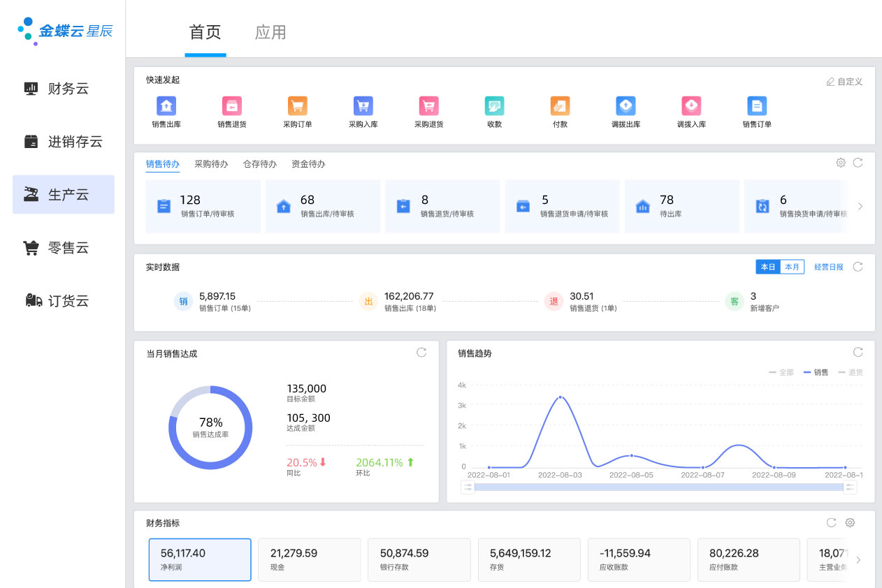
Task: Click the 金蝶云星辰 logo
Action: click(x=64, y=31)
